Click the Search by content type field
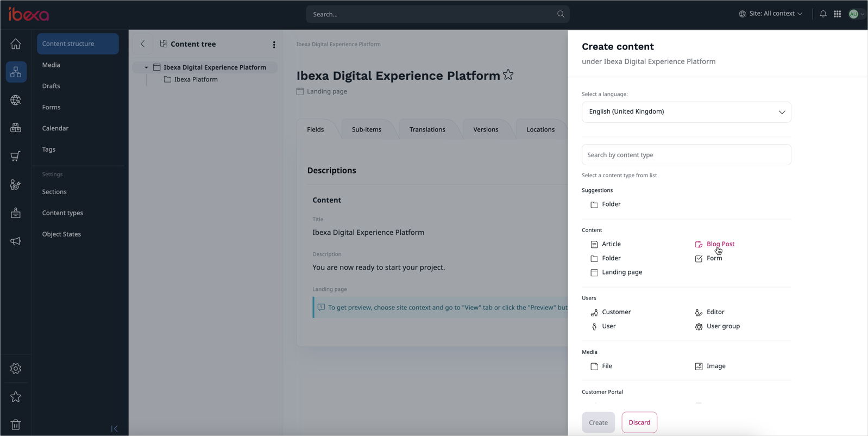 pyautogui.click(x=686, y=155)
